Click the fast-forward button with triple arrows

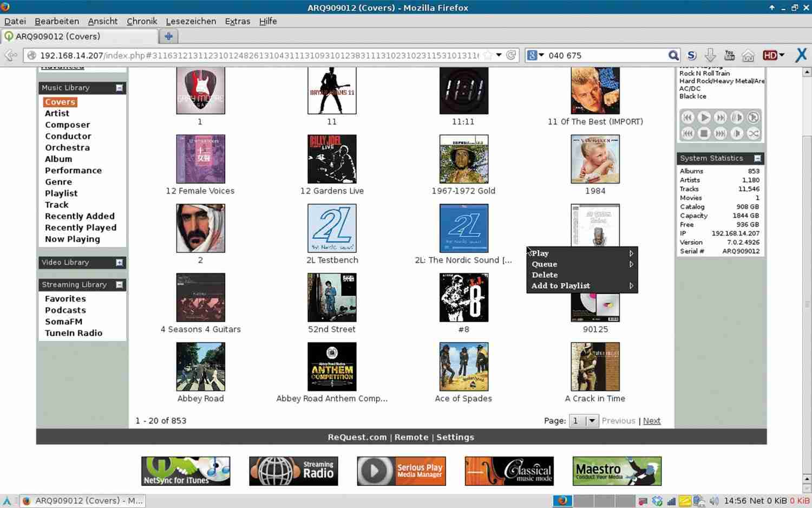coord(720,133)
